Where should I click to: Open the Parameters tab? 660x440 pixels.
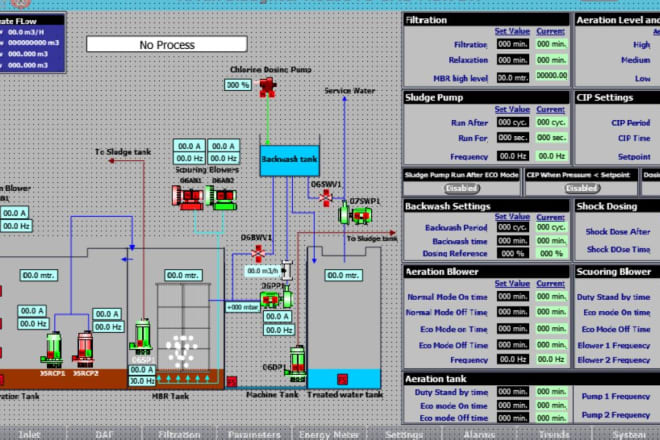pos(254,434)
